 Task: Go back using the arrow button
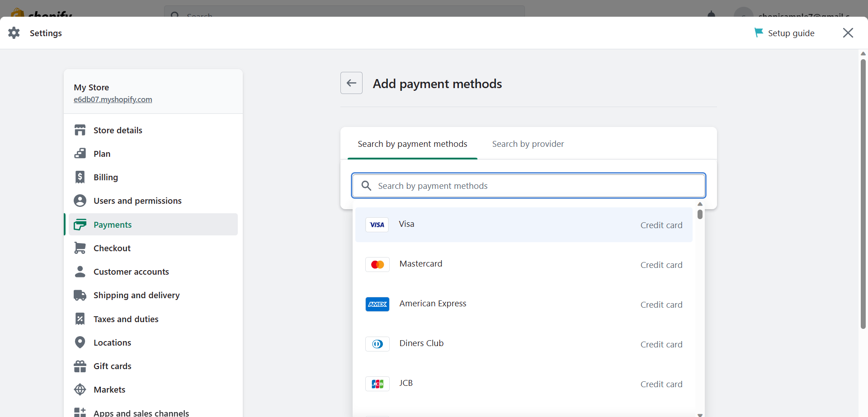click(351, 83)
